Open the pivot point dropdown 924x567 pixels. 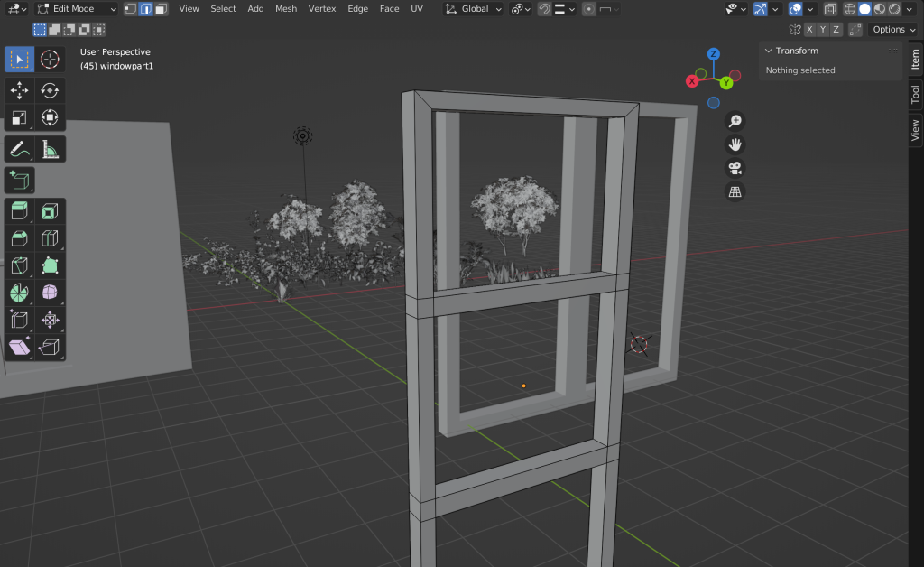521,9
